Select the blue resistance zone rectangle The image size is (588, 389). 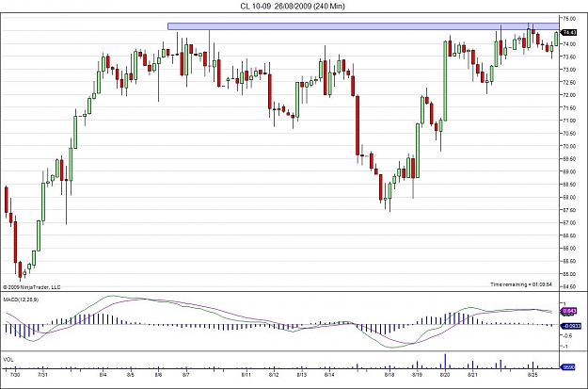(x=363, y=26)
